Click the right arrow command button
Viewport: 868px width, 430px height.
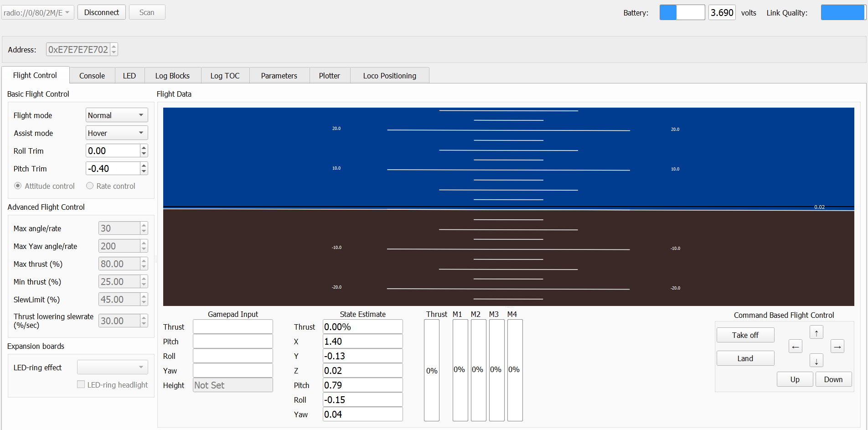click(837, 347)
